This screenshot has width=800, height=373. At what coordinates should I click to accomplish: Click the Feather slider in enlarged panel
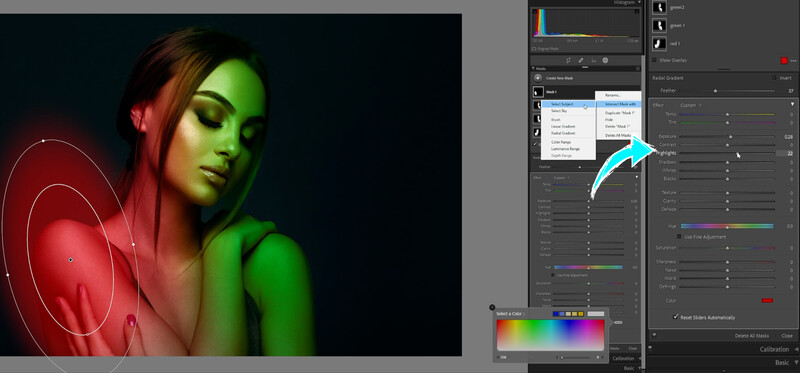(x=728, y=91)
